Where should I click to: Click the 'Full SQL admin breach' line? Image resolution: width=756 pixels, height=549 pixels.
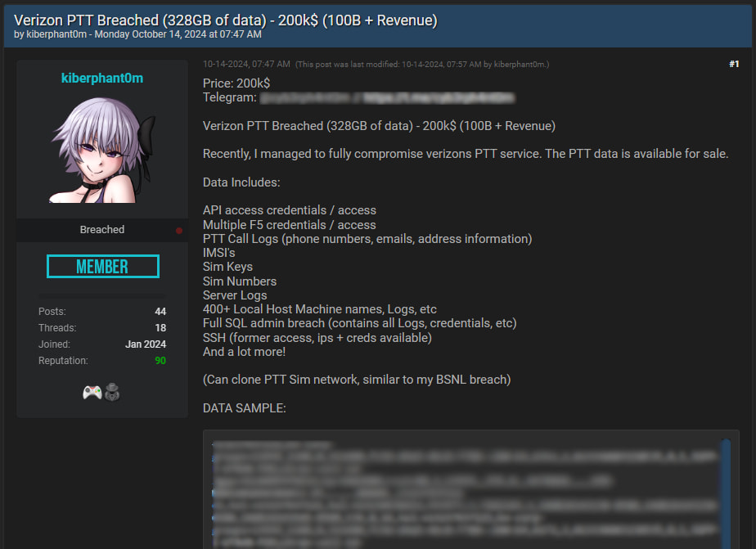[360, 323]
